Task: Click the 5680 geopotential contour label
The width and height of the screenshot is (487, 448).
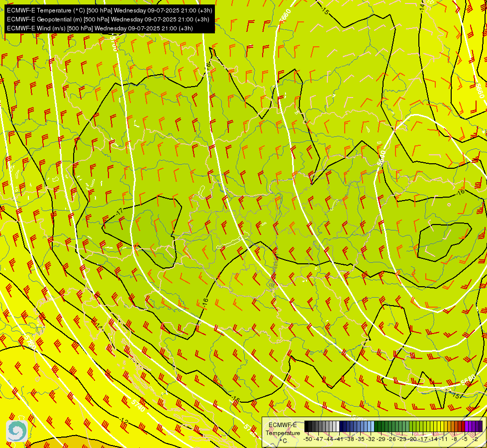Action: 468,380
